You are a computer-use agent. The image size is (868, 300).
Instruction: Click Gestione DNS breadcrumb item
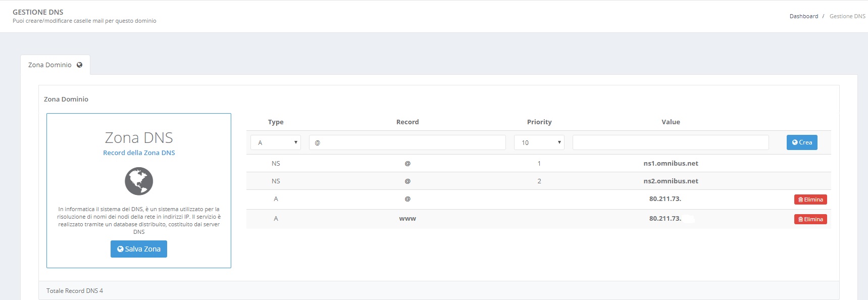847,16
